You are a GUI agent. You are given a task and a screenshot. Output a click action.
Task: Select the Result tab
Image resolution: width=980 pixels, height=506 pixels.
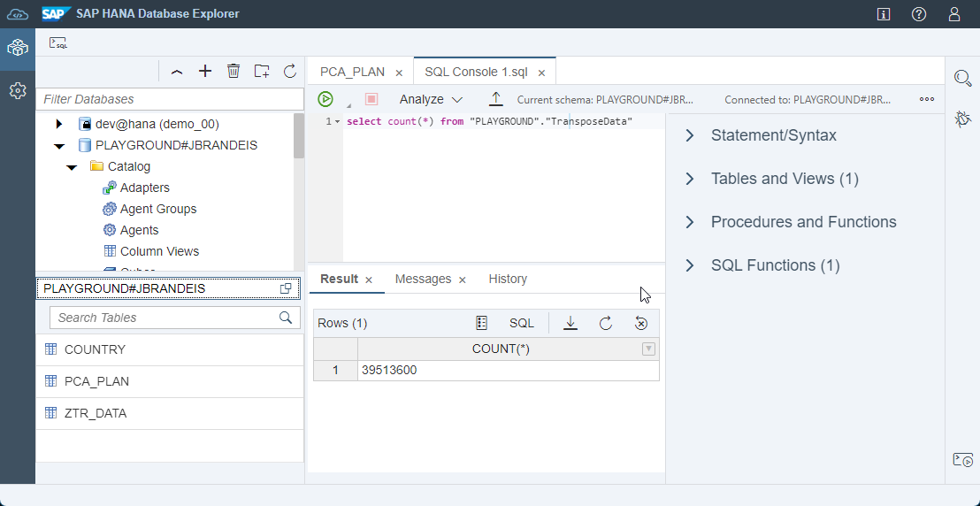pos(339,279)
